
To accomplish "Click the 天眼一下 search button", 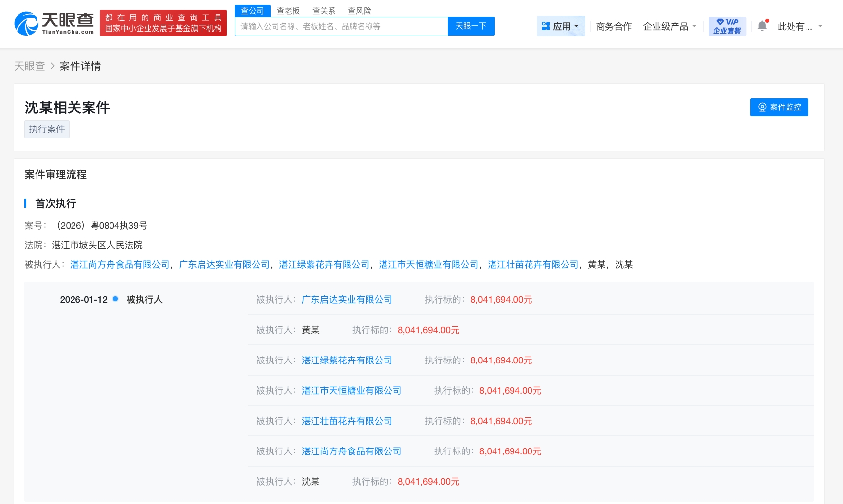I will tap(470, 26).
